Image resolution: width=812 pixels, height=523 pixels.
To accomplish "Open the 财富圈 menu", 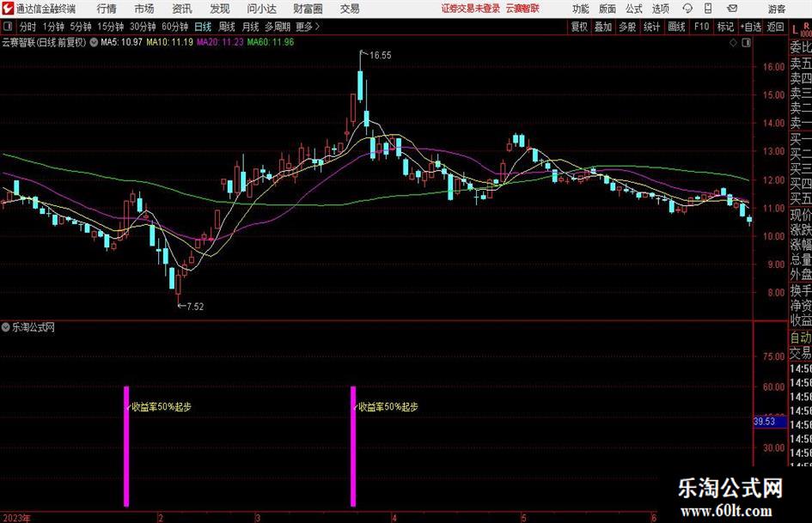I will (308, 9).
